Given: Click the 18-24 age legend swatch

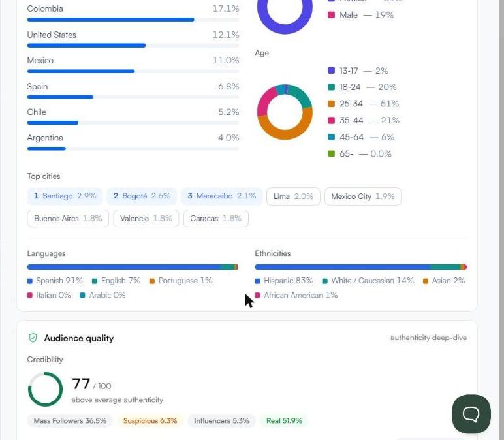Looking at the screenshot, I should click(x=331, y=87).
